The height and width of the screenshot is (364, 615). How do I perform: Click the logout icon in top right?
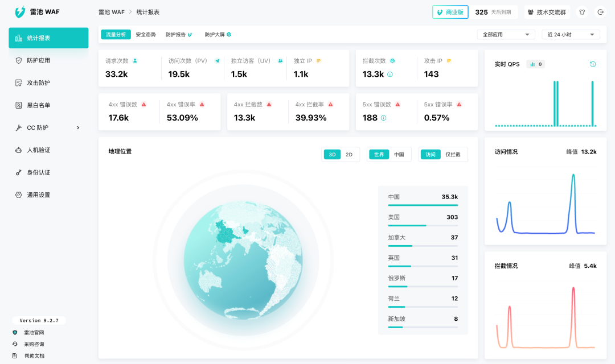(600, 12)
